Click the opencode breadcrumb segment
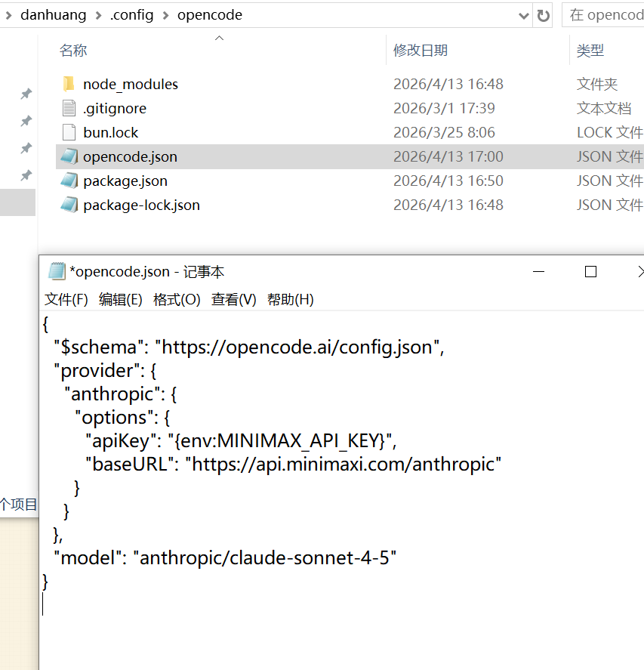 pyautogui.click(x=210, y=15)
